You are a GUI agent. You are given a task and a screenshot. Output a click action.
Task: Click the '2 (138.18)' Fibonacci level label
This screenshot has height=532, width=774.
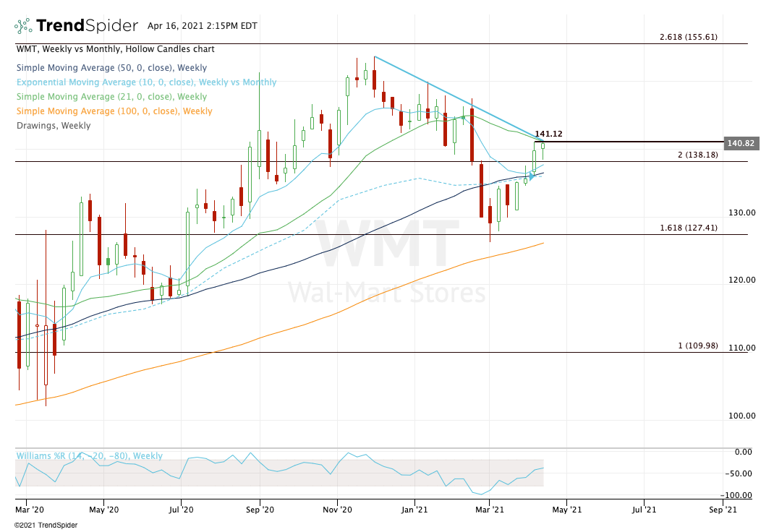point(697,155)
